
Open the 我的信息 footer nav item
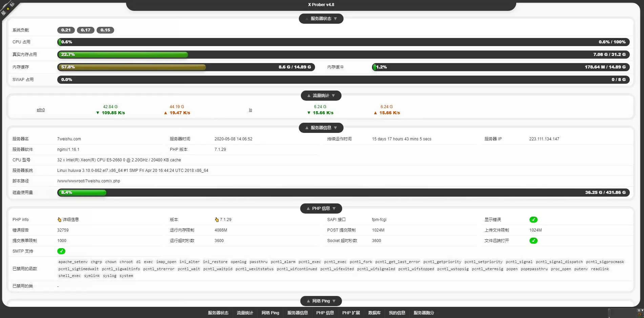coord(397,313)
